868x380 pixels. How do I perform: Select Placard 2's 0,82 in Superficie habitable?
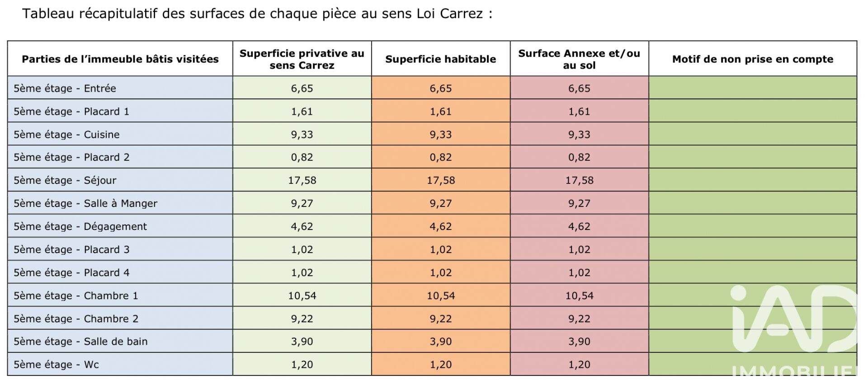pyautogui.click(x=441, y=158)
